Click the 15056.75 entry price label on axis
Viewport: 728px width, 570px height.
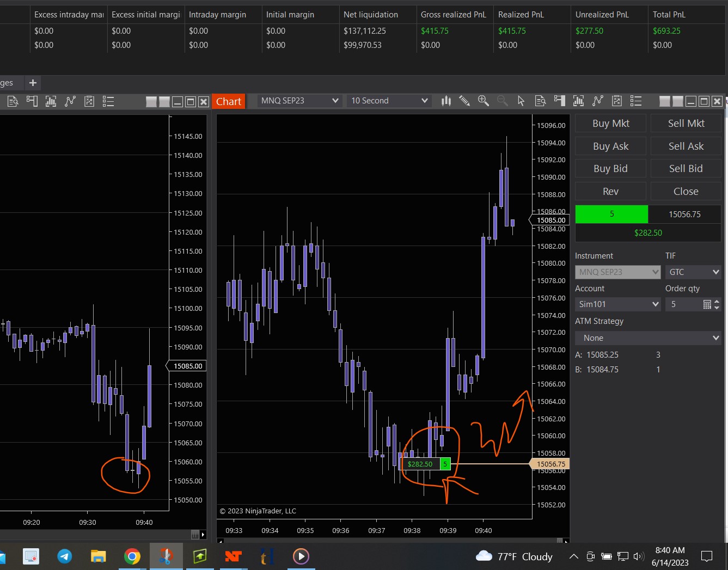[x=550, y=464]
